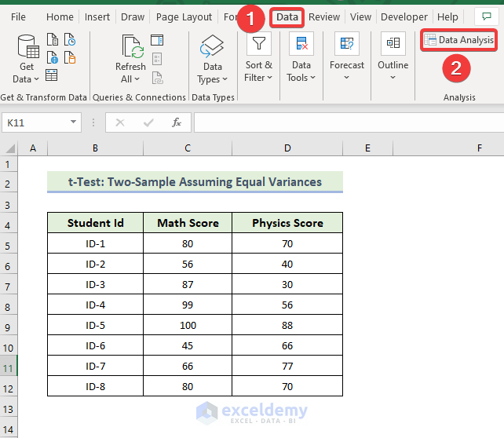Select cell containing ID-7
This screenshot has width=504, height=438.
point(95,366)
